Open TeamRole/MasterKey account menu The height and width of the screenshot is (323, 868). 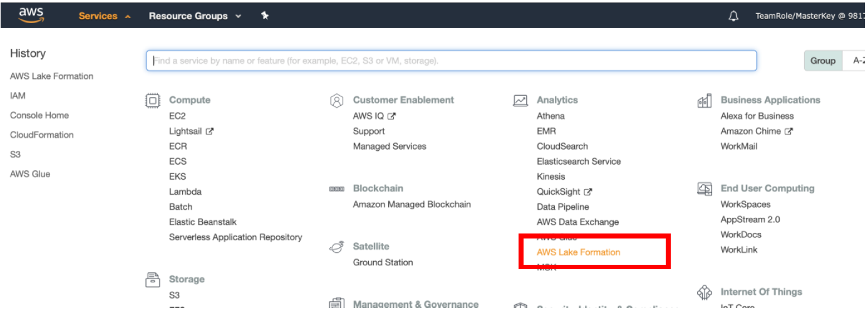click(810, 16)
